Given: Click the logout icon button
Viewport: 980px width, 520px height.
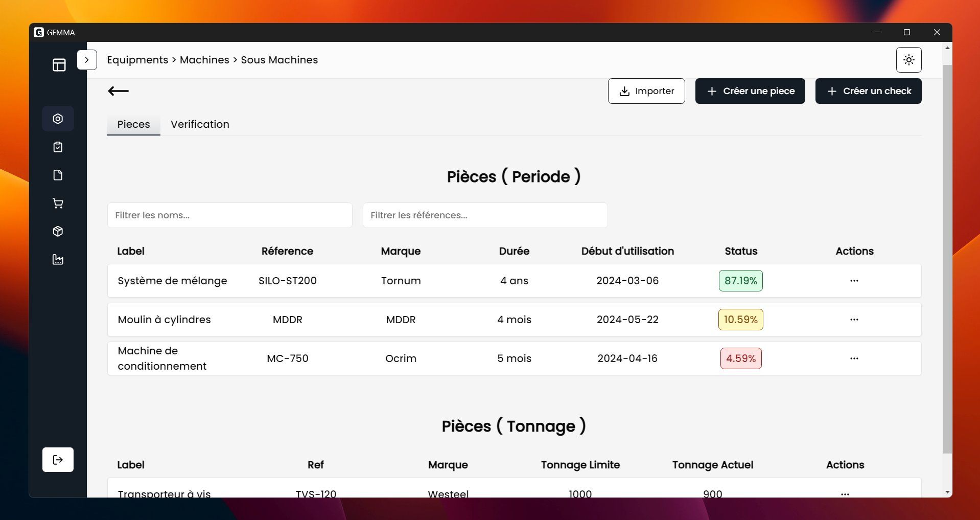Looking at the screenshot, I should point(58,460).
